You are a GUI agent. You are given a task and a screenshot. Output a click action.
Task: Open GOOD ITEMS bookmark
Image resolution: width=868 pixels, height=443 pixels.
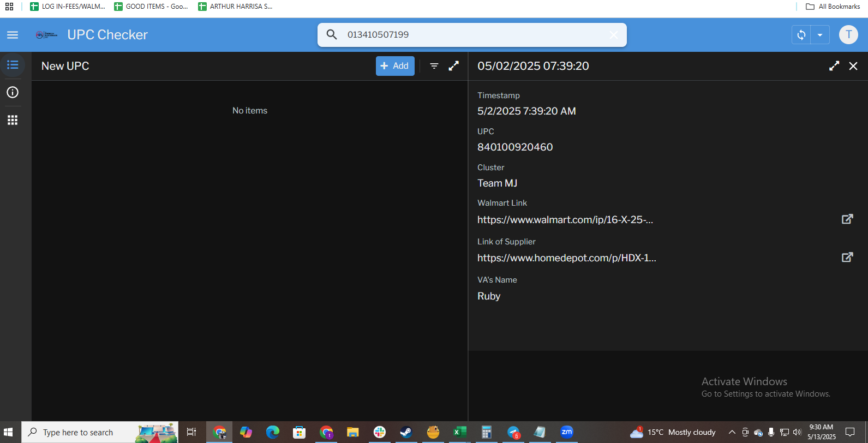click(151, 7)
